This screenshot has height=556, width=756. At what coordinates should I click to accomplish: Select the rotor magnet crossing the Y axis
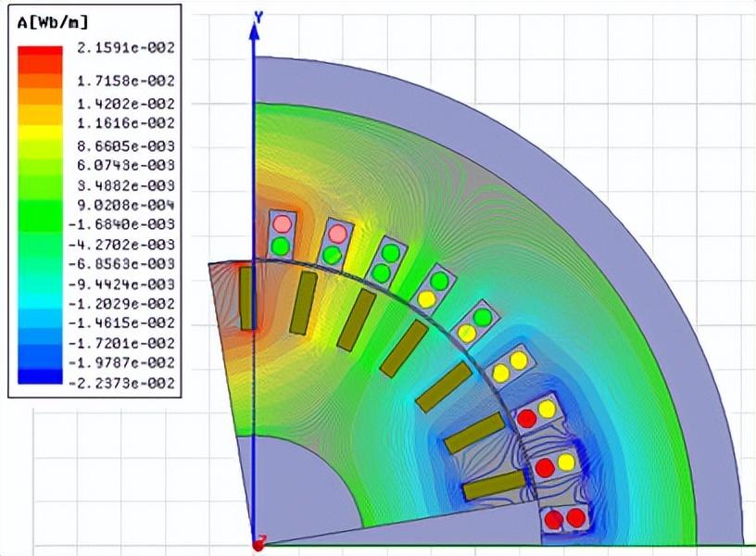(246, 298)
